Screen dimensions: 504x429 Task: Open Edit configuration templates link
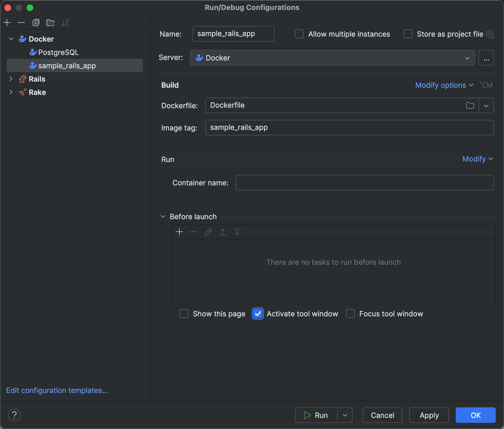click(57, 390)
